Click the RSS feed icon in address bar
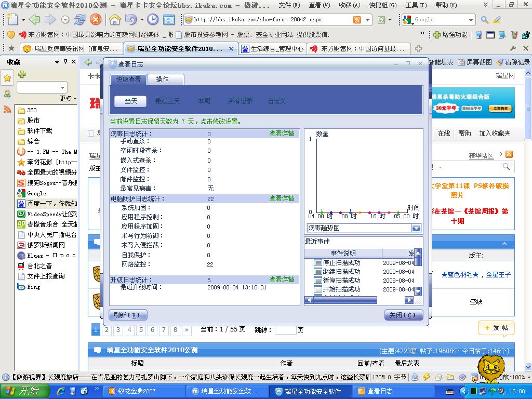The image size is (532, 399). 357,20
